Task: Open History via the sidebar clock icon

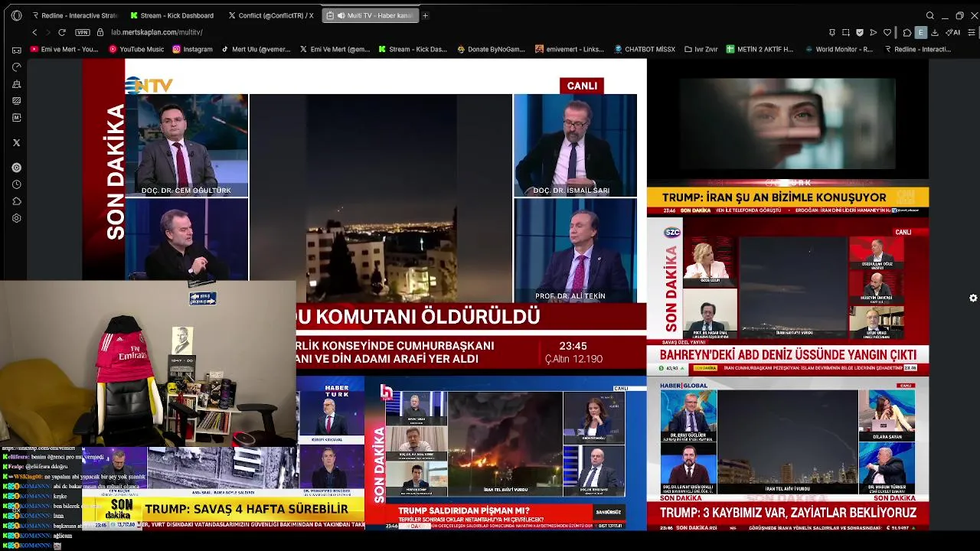Action: (x=17, y=184)
